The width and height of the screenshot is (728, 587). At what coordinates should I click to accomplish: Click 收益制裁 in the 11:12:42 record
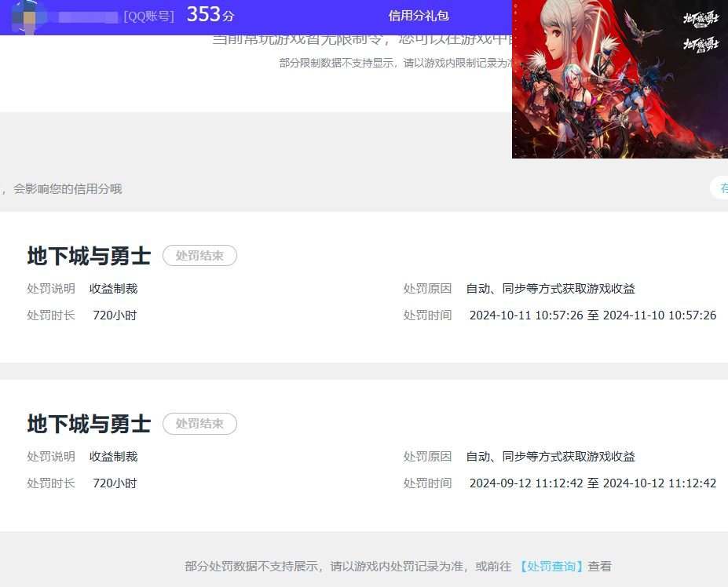pos(113,457)
